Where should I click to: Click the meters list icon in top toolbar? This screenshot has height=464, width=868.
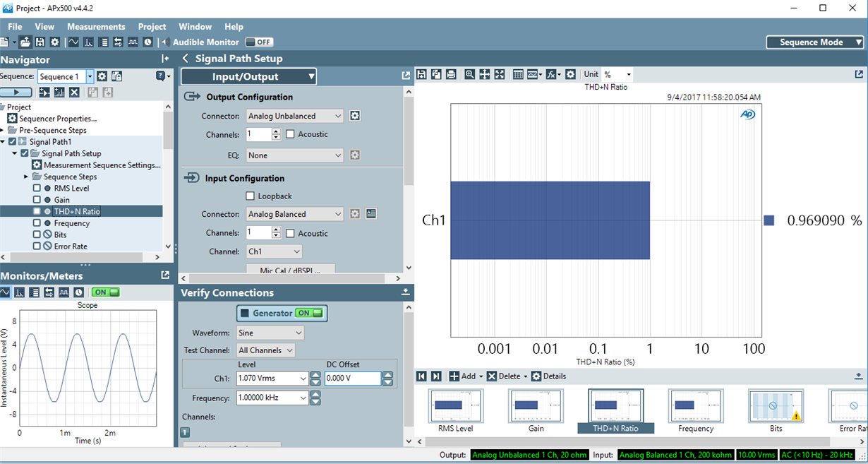coord(104,42)
